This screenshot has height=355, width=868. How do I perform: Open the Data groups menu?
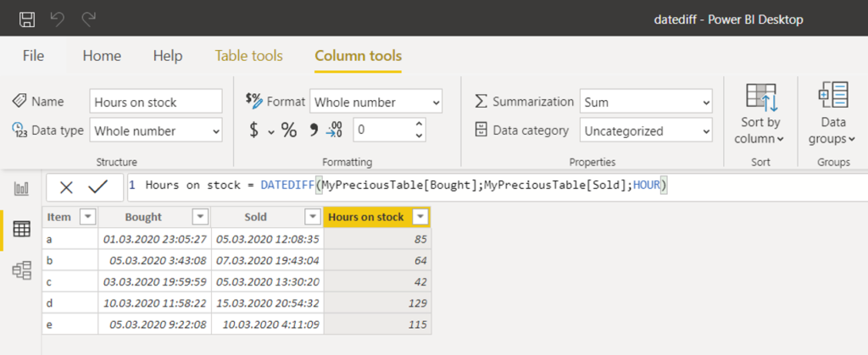pyautogui.click(x=832, y=114)
